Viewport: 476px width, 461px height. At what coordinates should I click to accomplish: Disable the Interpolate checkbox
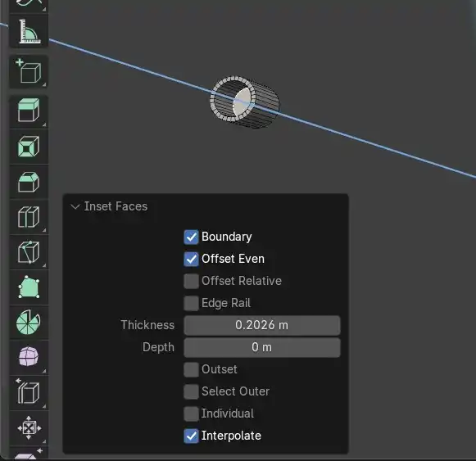[x=191, y=436]
